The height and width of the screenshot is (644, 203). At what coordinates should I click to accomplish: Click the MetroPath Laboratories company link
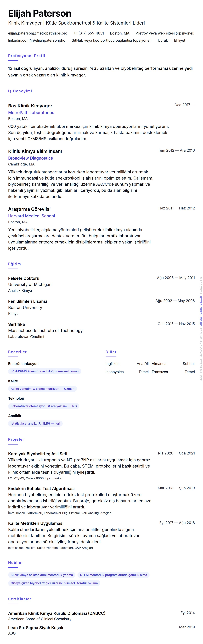[x=31, y=113]
